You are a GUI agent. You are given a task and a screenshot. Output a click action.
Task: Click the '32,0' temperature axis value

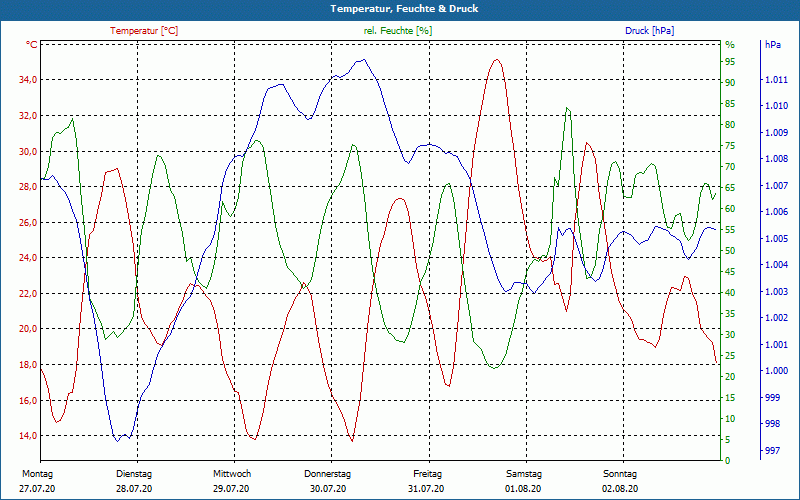[29, 115]
